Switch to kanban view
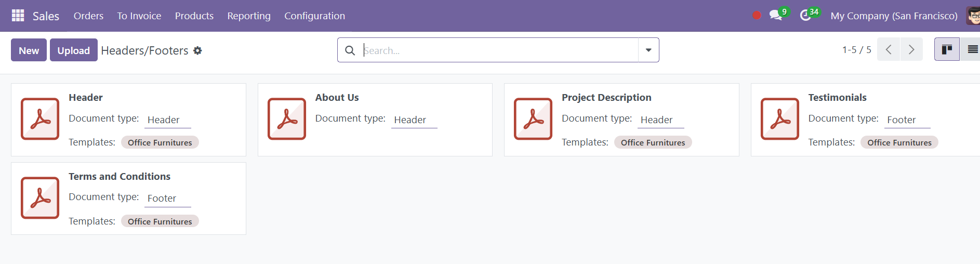 click(947, 49)
